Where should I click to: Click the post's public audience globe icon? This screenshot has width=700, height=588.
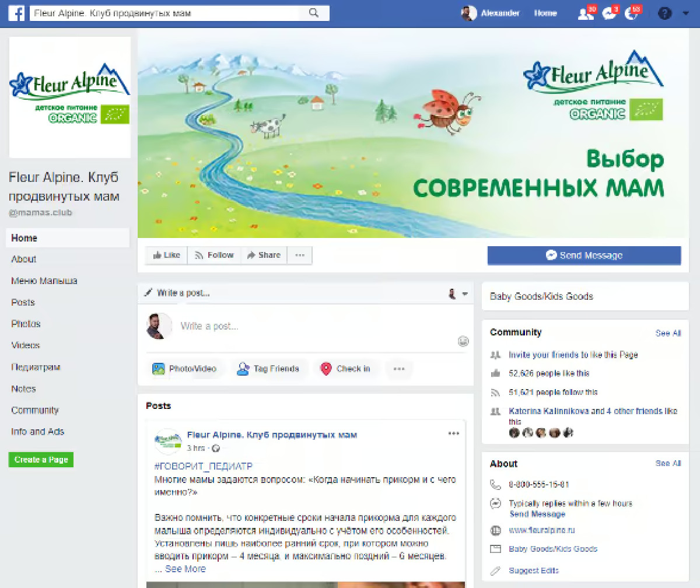tap(216, 449)
